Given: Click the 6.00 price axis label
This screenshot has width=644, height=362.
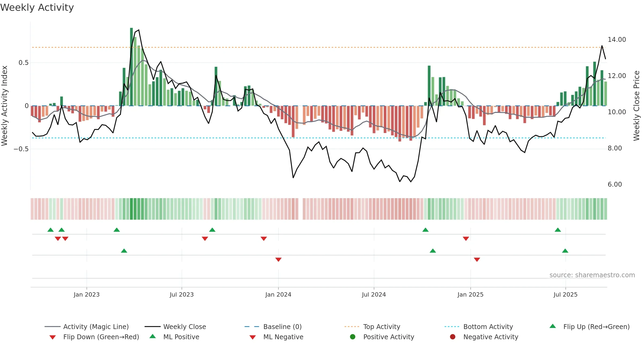Looking at the screenshot, I should pos(615,184).
